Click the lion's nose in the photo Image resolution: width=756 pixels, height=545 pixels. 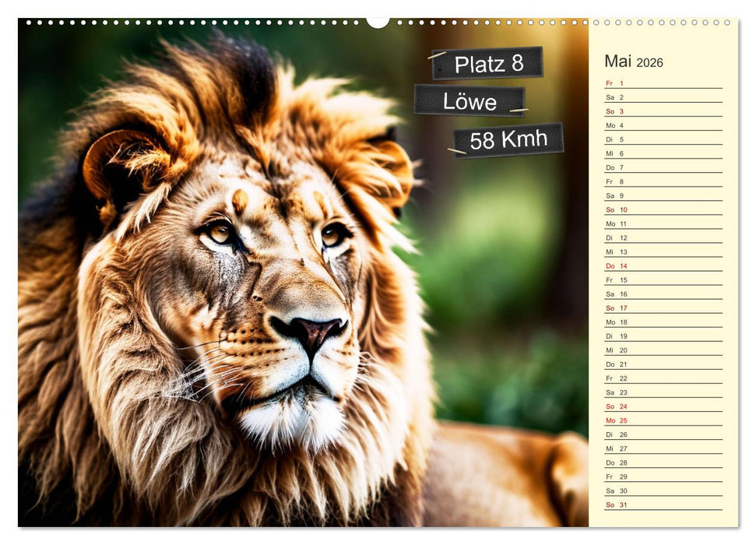(x=310, y=331)
